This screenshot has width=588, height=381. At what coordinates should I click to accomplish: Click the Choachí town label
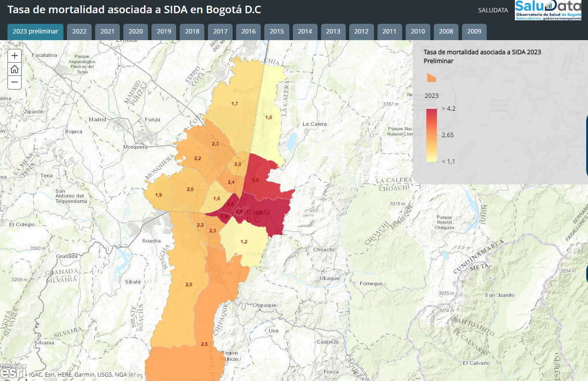[x=324, y=250]
